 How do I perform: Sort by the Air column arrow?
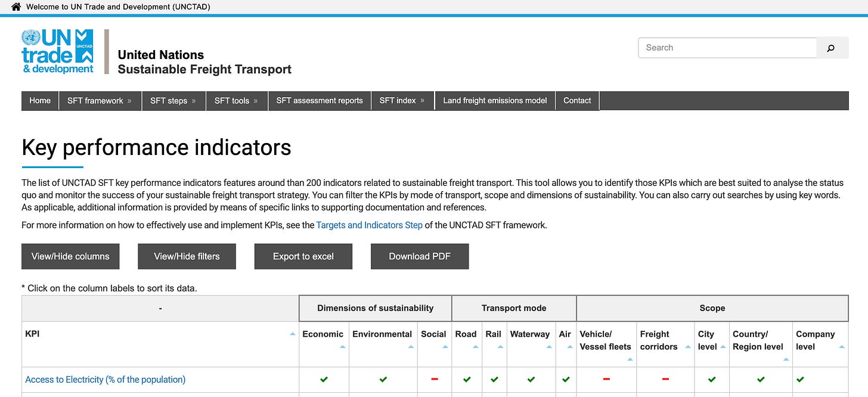(570, 347)
